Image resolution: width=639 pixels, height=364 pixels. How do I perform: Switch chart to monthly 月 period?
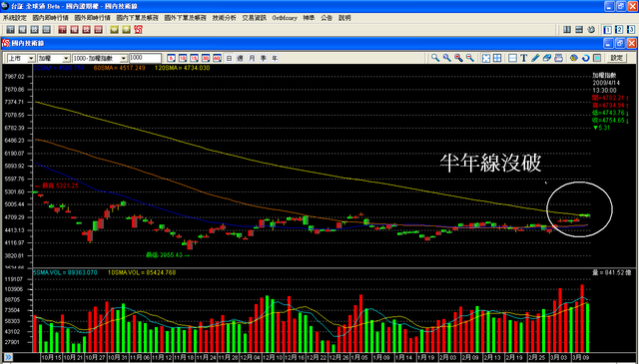pos(252,58)
